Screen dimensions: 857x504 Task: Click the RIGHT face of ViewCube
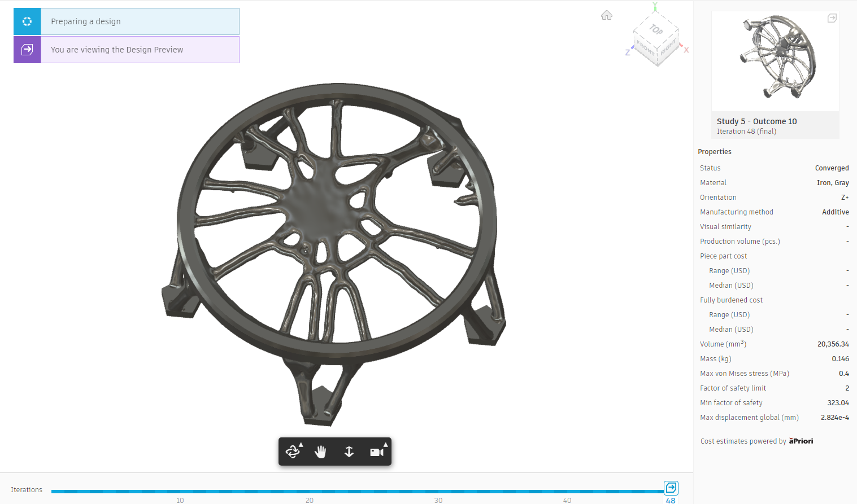[x=668, y=47]
